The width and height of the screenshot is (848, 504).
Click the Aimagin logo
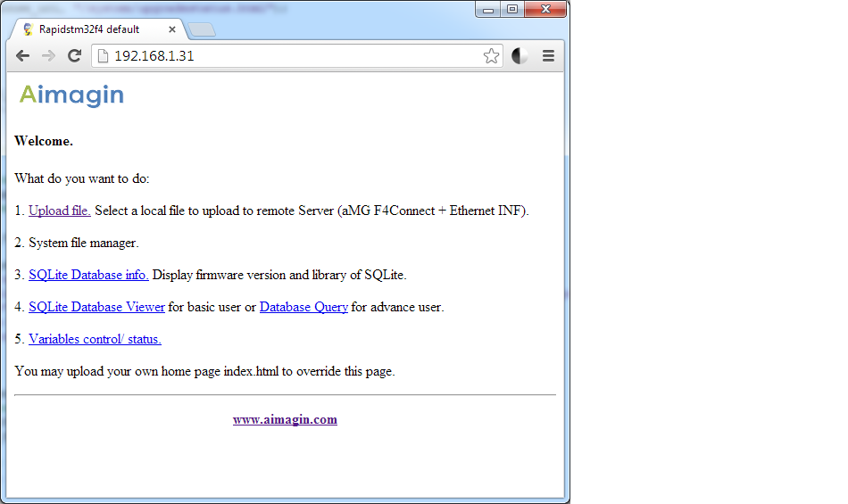click(x=72, y=95)
